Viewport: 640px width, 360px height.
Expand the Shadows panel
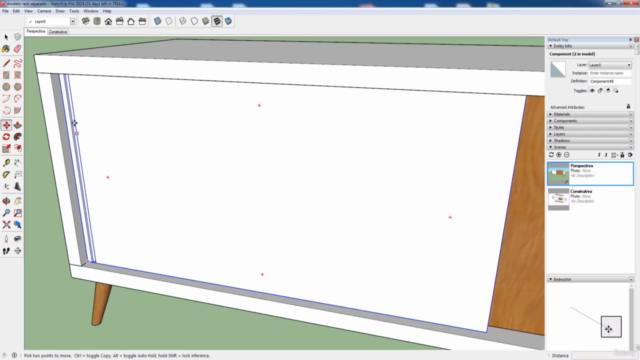pyautogui.click(x=590, y=140)
